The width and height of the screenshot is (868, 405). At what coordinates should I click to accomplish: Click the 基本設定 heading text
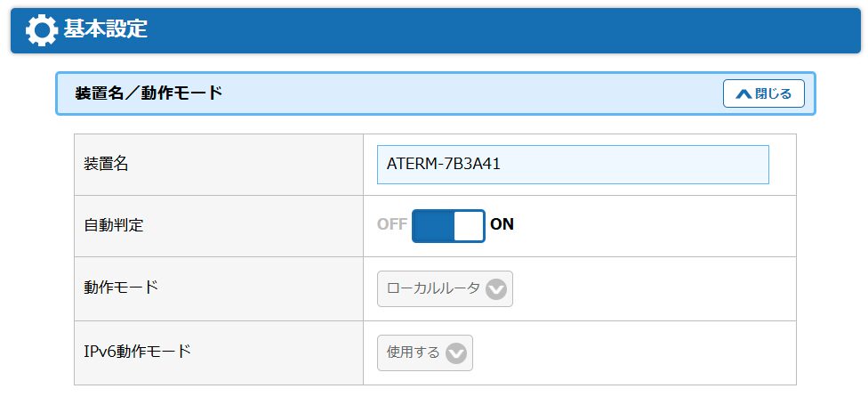click(x=105, y=28)
